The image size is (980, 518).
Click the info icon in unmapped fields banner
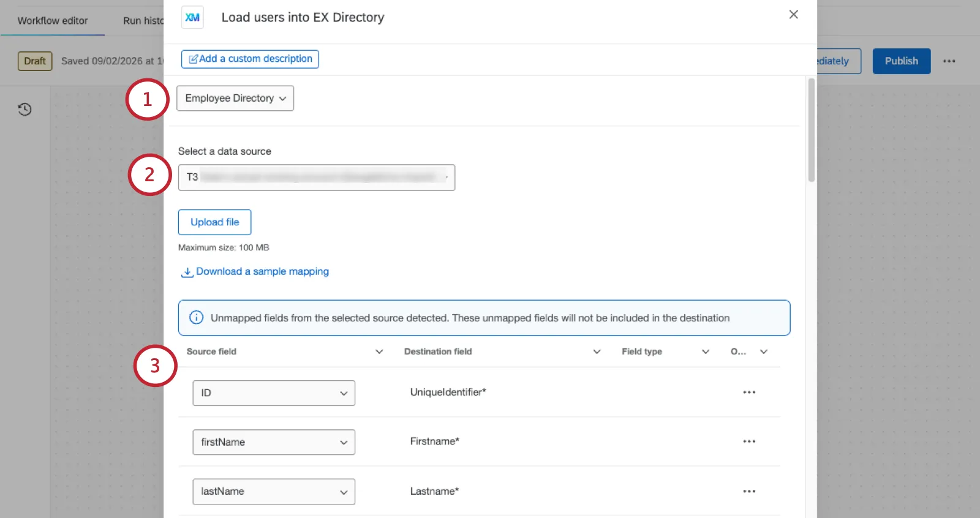[x=196, y=317]
